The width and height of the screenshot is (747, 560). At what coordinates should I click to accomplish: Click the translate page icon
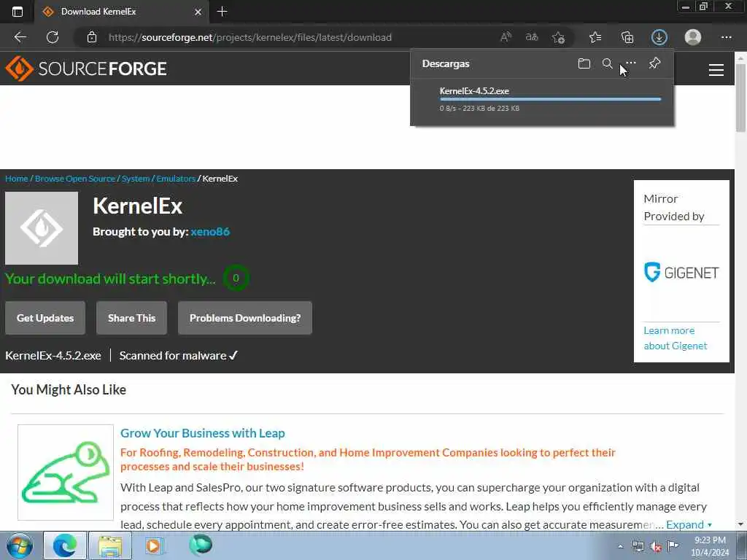tap(532, 37)
